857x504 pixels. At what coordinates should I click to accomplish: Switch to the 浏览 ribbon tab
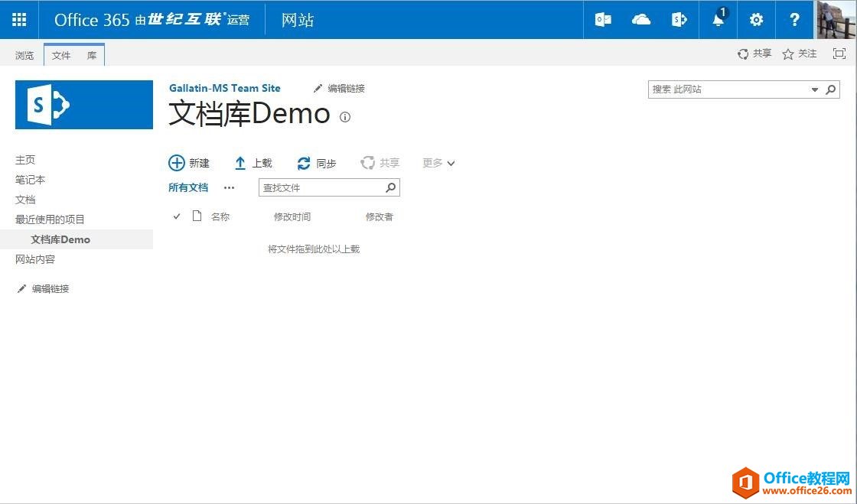[24, 55]
